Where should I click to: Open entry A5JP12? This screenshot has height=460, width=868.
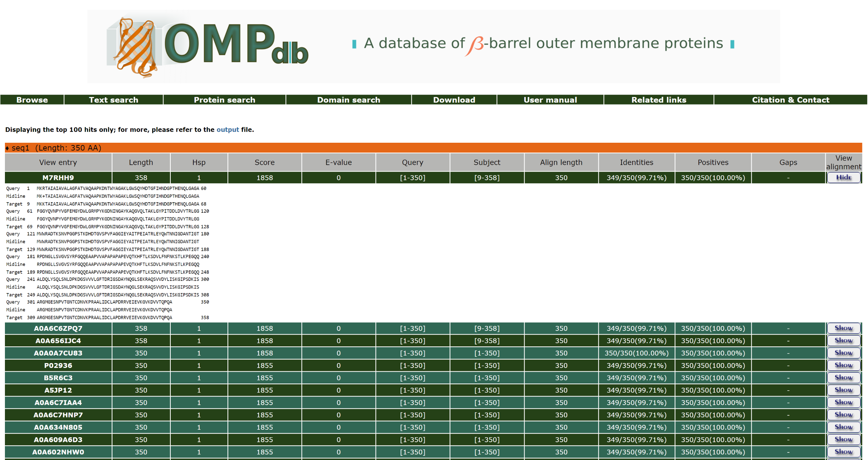coord(58,390)
